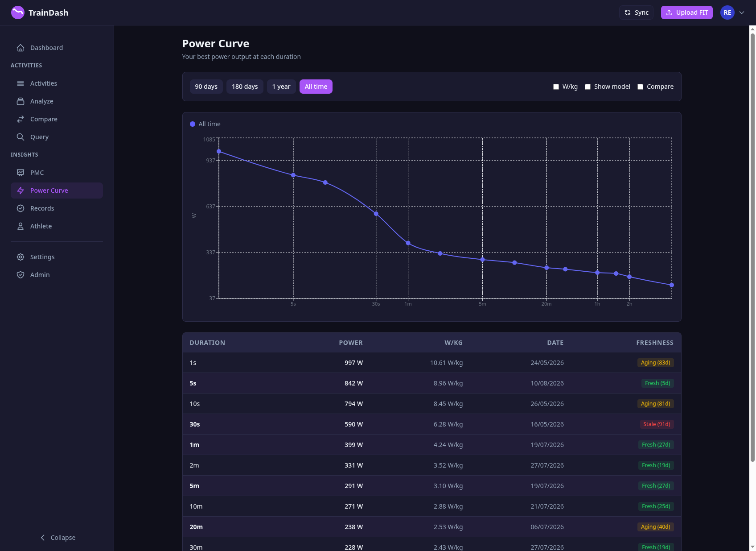Click the FRESHNESS column header
The image size is (756, 551).
point(655,343)
